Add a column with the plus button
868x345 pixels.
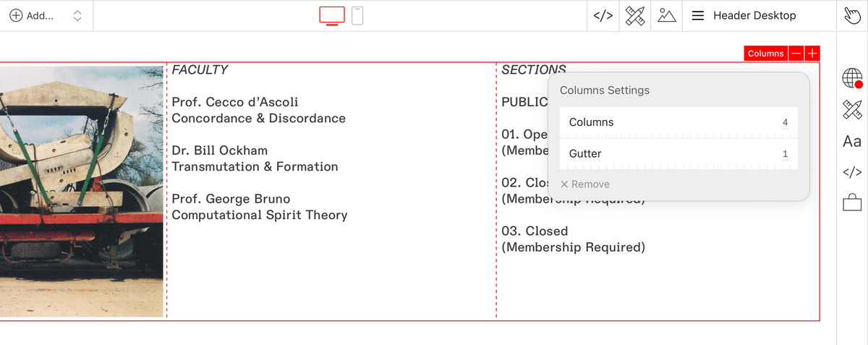click(x=812, y=54)
